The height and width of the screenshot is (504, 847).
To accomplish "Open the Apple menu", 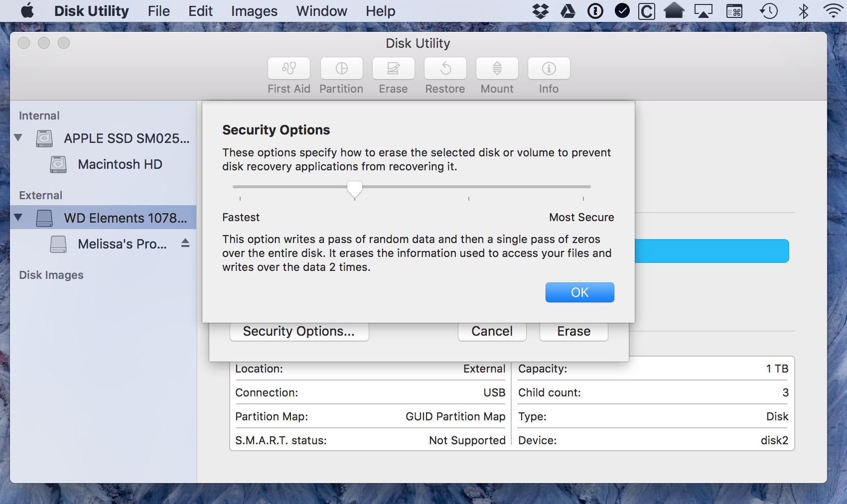I will point(27,10).
